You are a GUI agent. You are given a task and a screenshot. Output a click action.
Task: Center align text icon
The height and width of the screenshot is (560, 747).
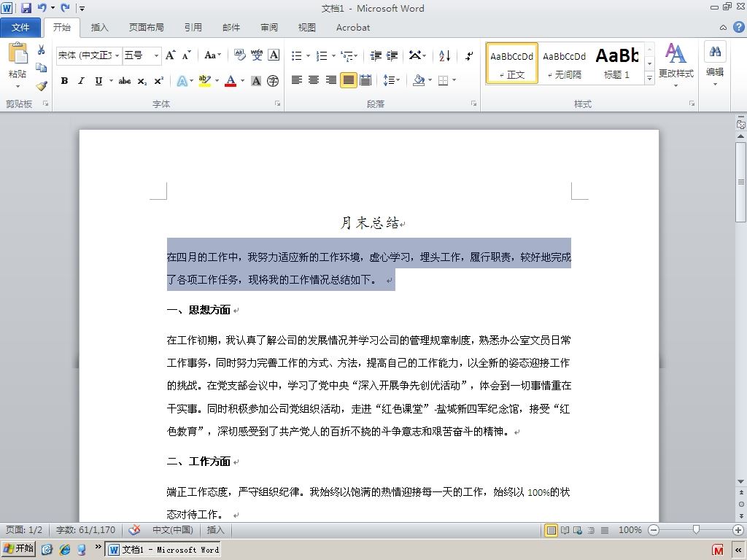click(x=314, y=80)
